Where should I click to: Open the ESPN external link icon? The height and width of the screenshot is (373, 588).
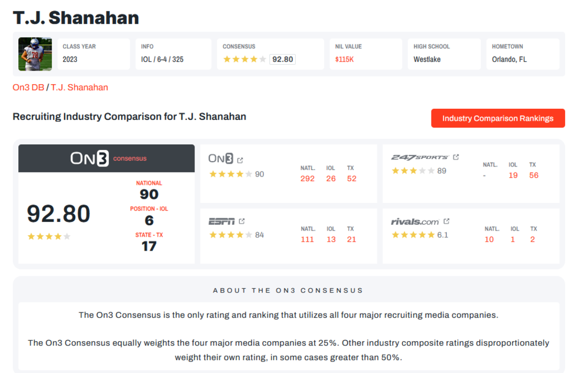[x=242, y=221]
